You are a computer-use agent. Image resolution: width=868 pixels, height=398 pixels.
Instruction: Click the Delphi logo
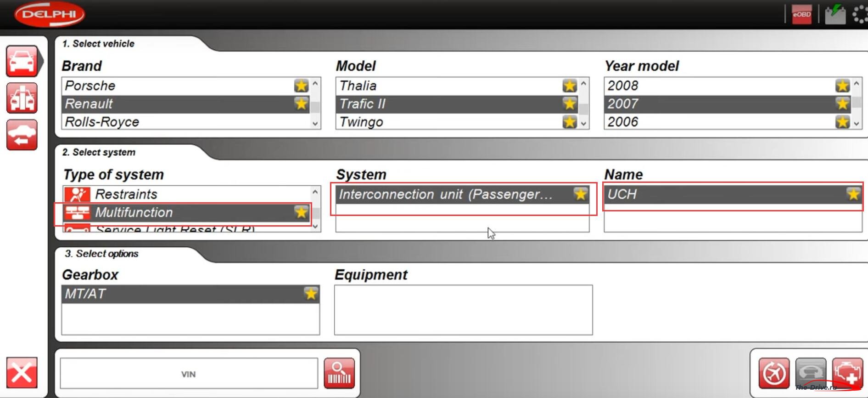click(49, 14)
